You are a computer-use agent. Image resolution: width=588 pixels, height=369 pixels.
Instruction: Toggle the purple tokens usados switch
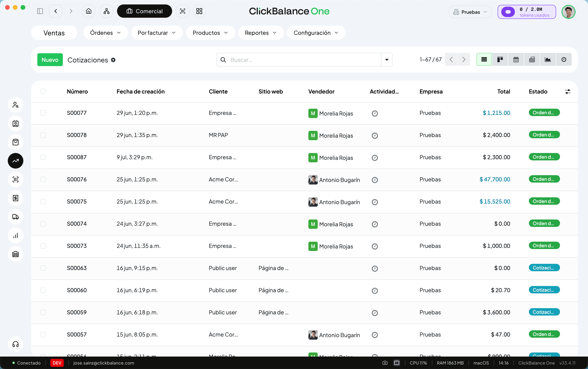(508, 12)
